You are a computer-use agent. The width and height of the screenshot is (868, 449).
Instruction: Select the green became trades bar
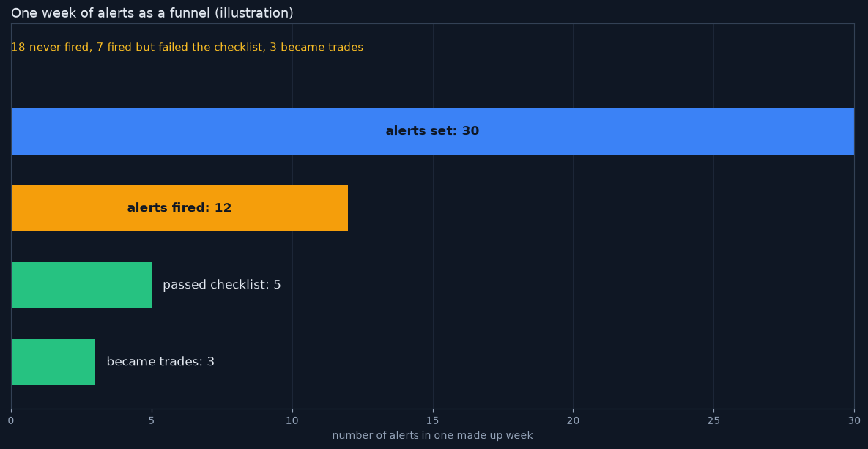(53, 362)
